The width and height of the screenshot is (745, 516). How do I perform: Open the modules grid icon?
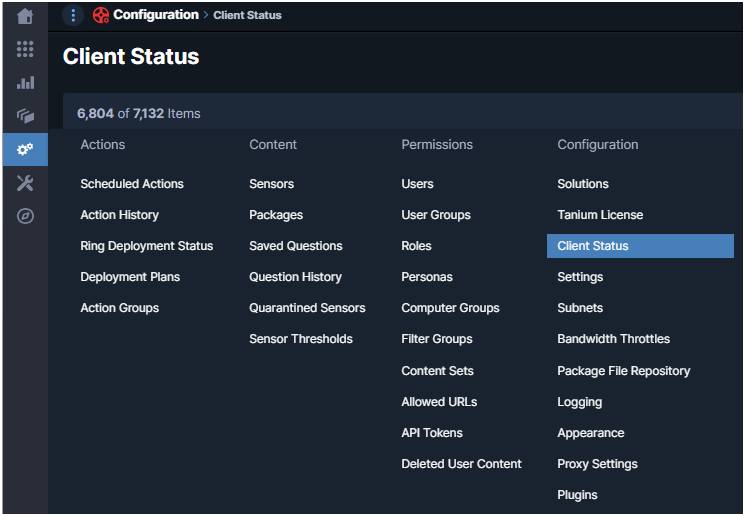point(25,49)
